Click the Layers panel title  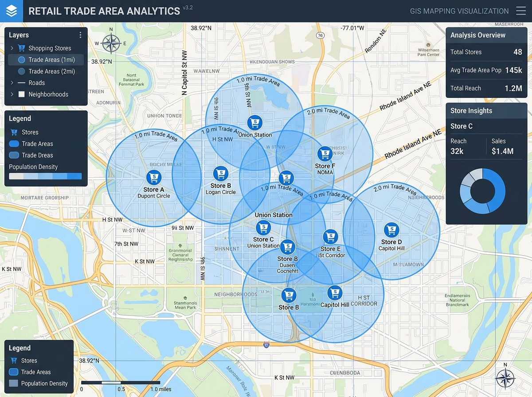tap(19, 35)
